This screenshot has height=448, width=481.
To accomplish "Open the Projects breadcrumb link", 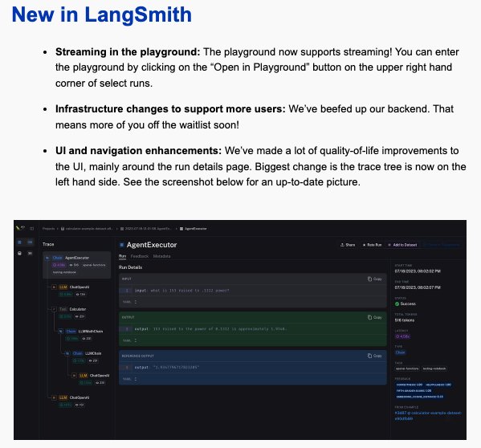I will (x=48, y=229).
